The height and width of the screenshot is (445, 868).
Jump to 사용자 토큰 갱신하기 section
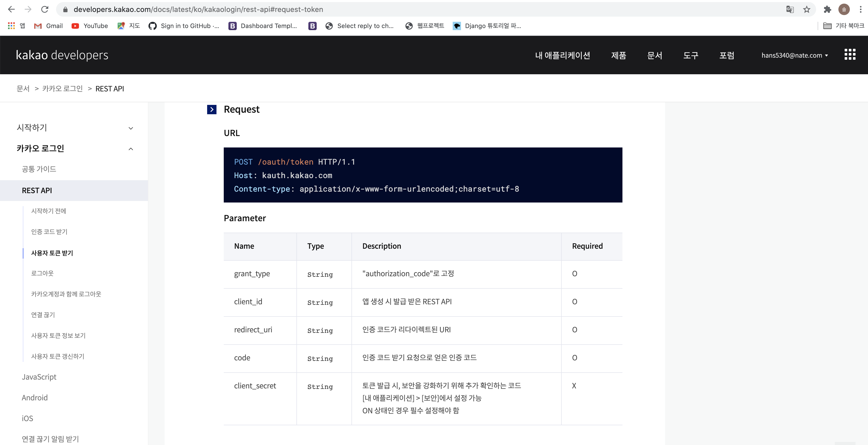coord(58,357)
